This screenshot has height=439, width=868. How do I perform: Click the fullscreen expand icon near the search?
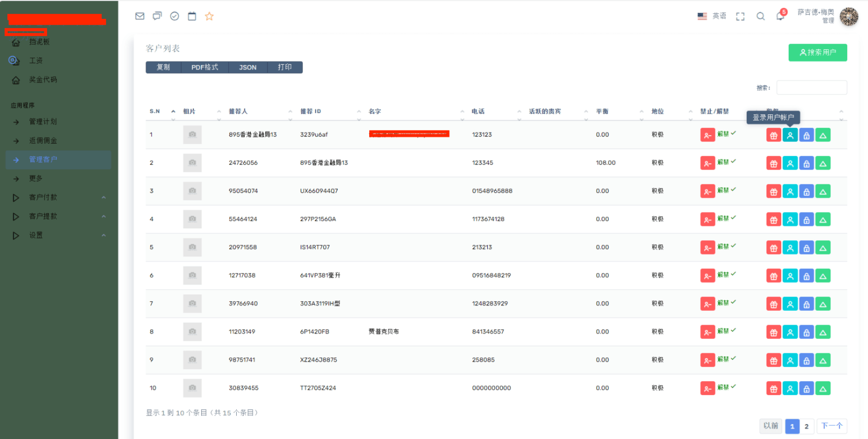click(740, 17)
